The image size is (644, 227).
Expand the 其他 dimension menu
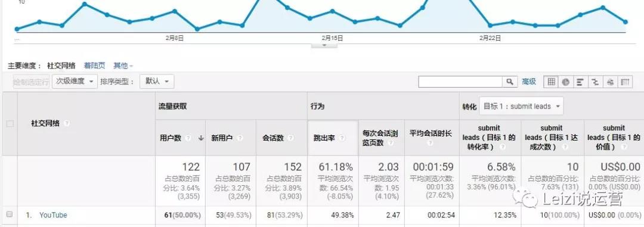pyautogui.click(x=123, y=66)
